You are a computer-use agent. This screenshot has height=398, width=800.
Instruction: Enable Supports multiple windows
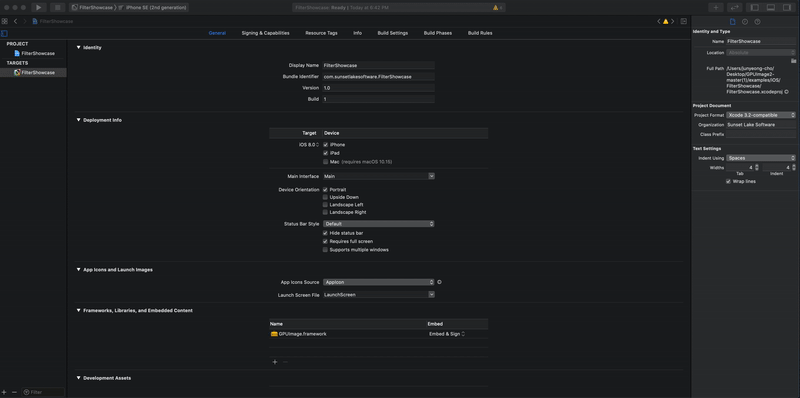coord(326,250)
